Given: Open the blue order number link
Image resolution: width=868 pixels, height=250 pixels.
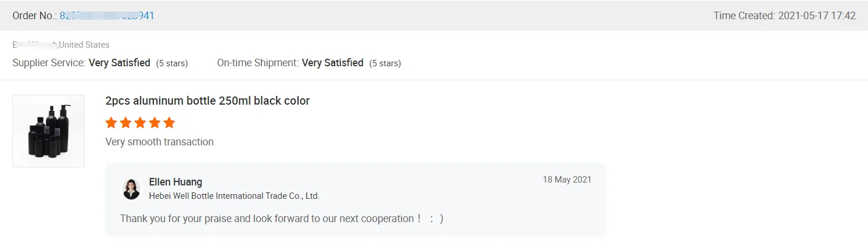Looking at the screenshot, I should tap(107, 16).
